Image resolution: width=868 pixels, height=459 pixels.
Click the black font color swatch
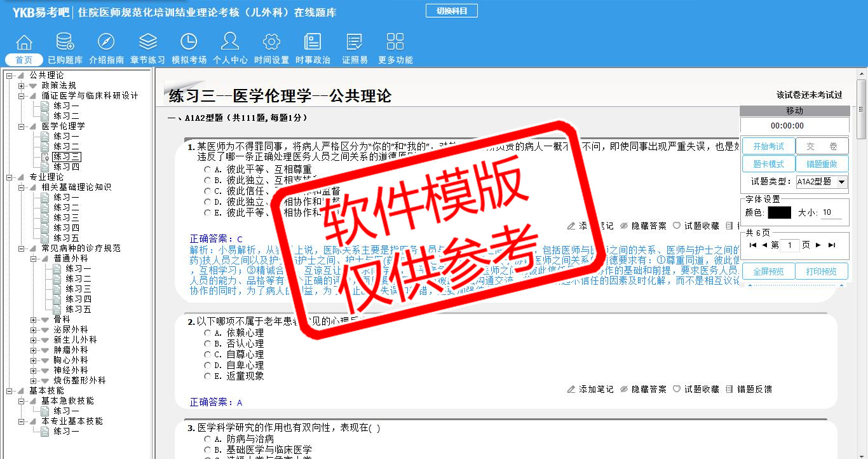(779, 212)
